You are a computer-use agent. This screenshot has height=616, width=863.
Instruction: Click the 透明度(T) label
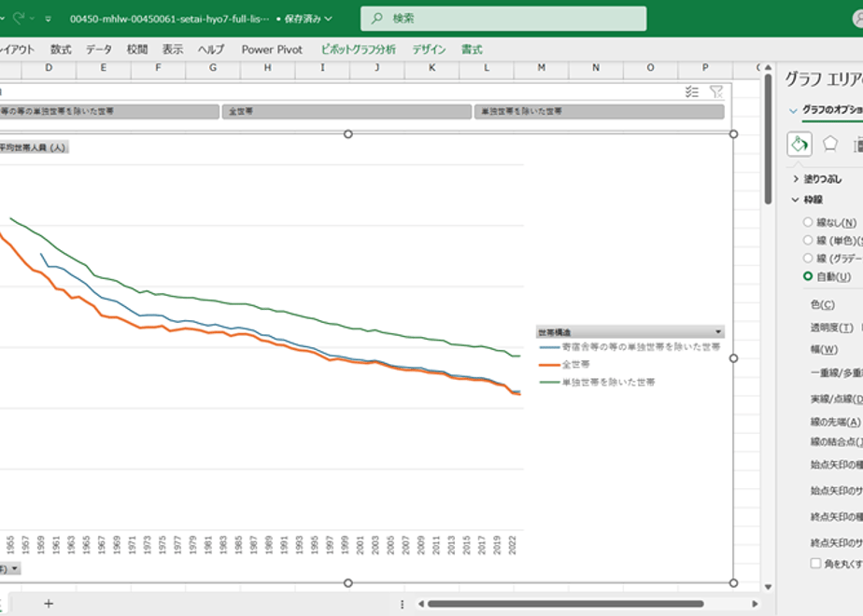click(831, 328)
